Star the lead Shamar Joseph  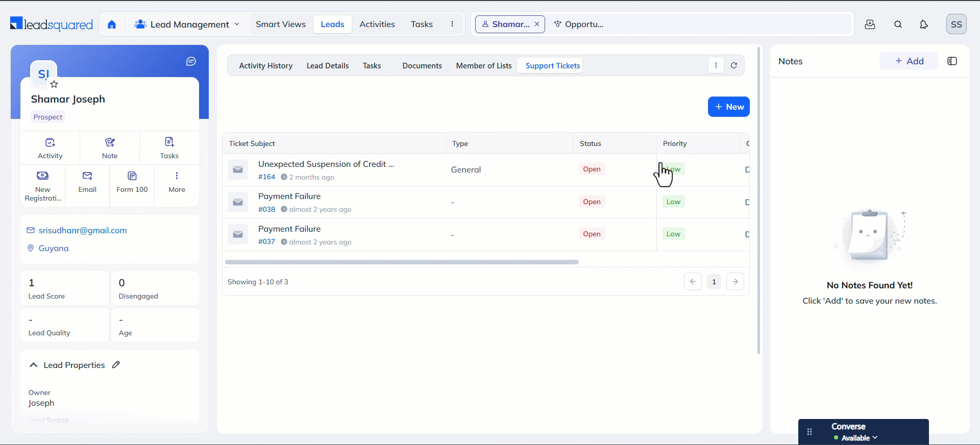(x=54, y=84)
